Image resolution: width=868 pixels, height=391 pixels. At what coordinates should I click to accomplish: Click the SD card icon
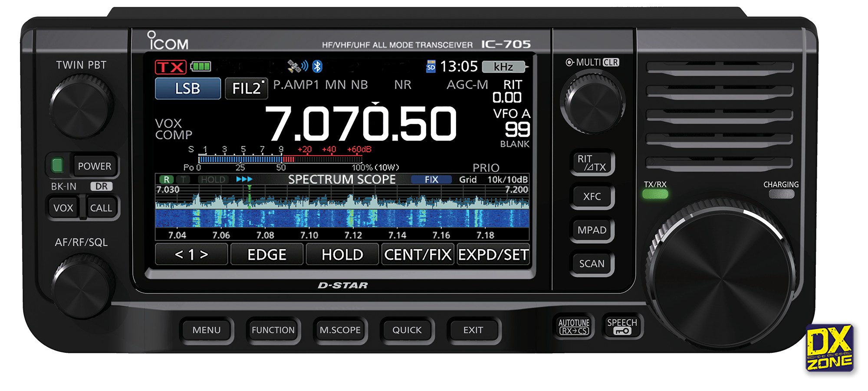[x=431, y=67]
